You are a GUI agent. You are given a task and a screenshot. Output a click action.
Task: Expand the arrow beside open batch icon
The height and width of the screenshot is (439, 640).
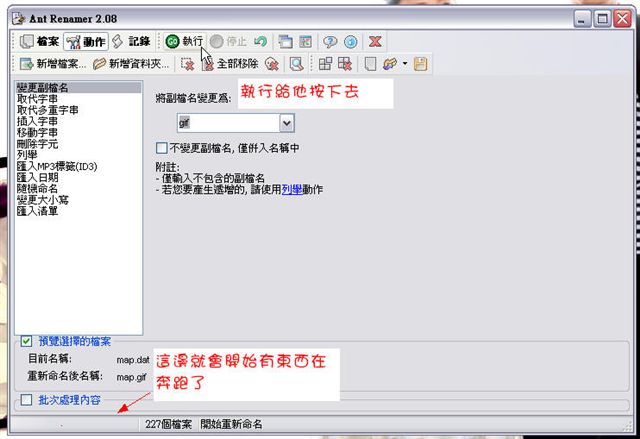404,64
